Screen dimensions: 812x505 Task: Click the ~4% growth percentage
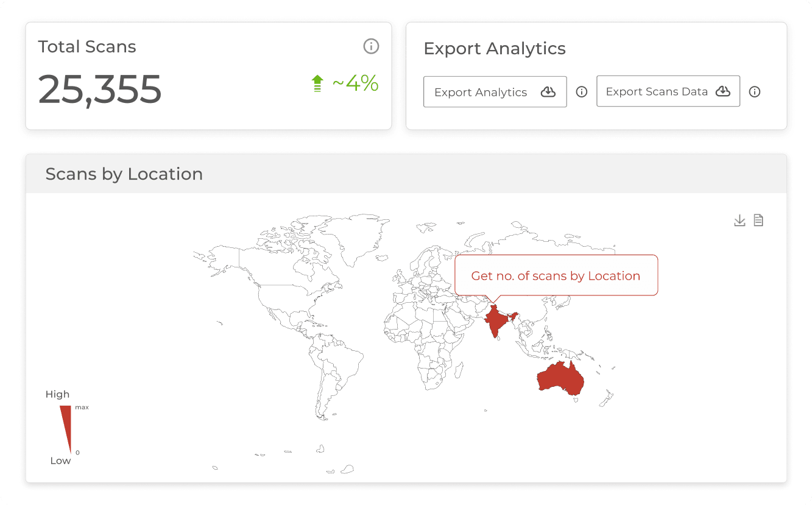(355, 83)
